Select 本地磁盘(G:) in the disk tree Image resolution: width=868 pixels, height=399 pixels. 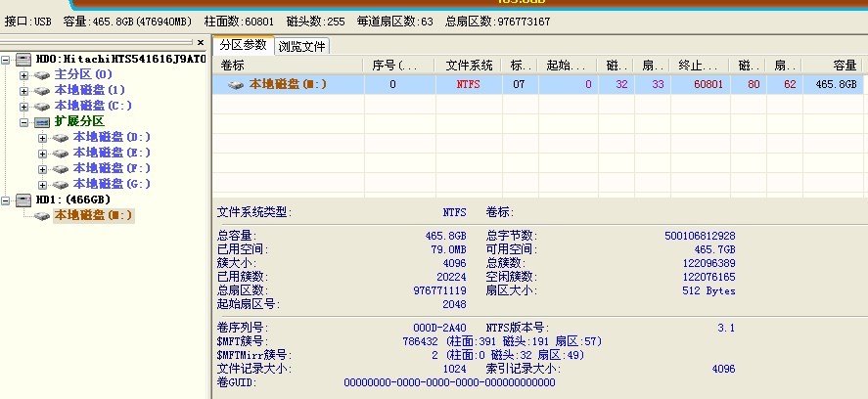pos(112,183)
